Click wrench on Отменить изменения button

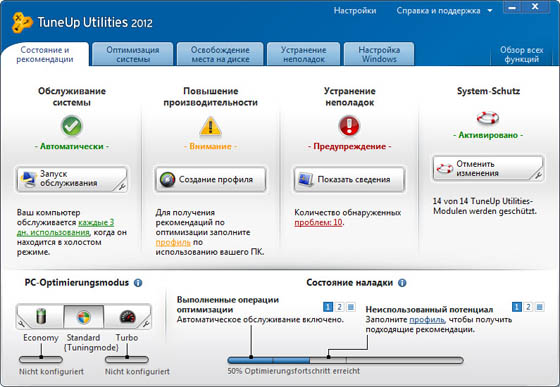[538, 175]
